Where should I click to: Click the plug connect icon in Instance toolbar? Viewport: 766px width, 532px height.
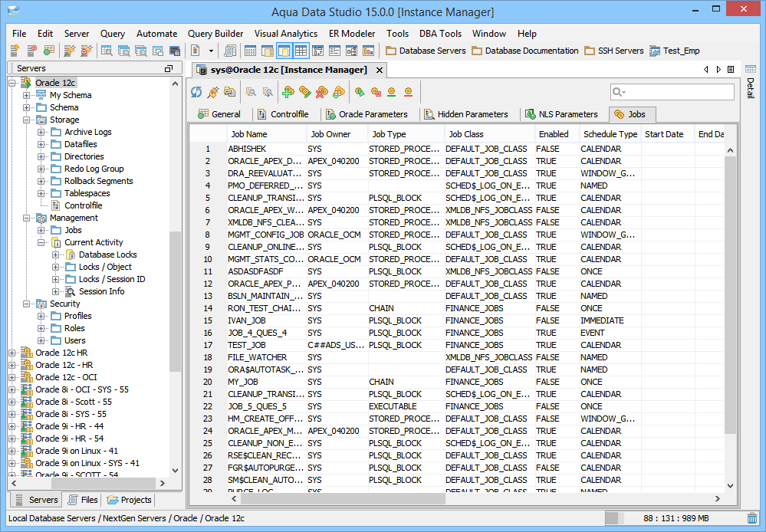212,92
